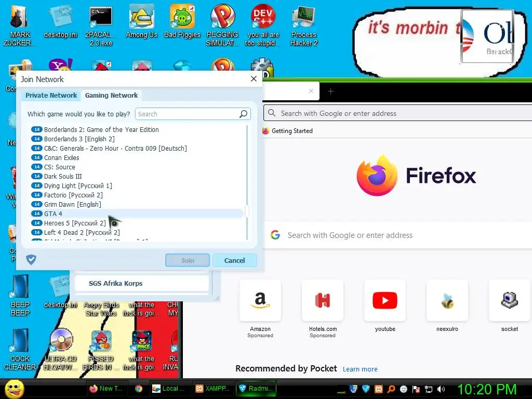Select Dying Light [Русский 1] network
The height and width of the screenshot is (399, 532).
[137, 185]
